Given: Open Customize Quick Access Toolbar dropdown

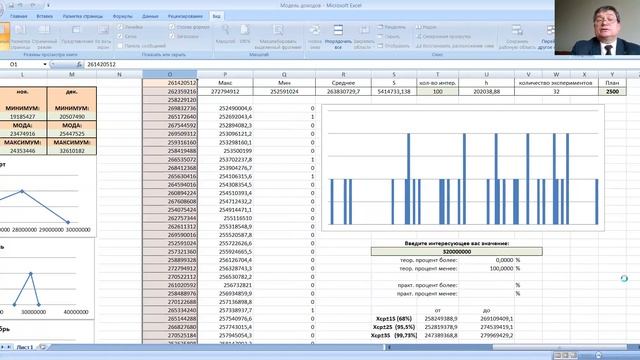Looking at the screenshot, I should [x=48, y=5].
